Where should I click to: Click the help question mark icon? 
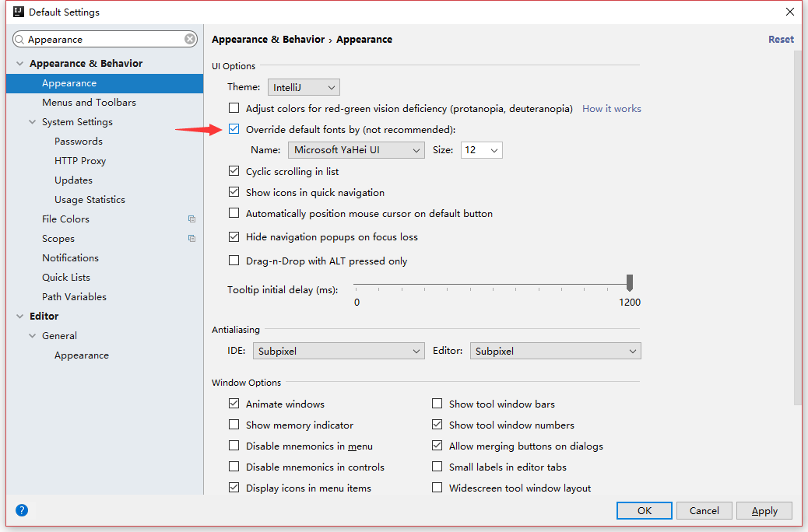[x=22, y=510]
